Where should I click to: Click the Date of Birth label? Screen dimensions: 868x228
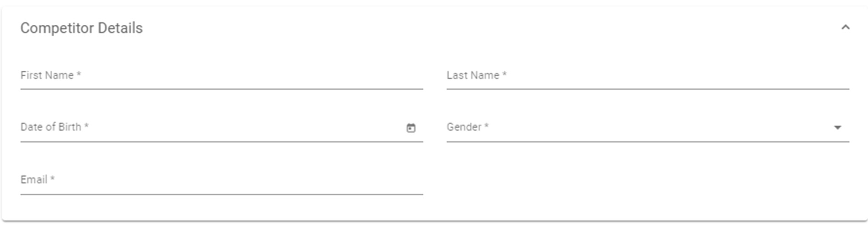point(51,127)
